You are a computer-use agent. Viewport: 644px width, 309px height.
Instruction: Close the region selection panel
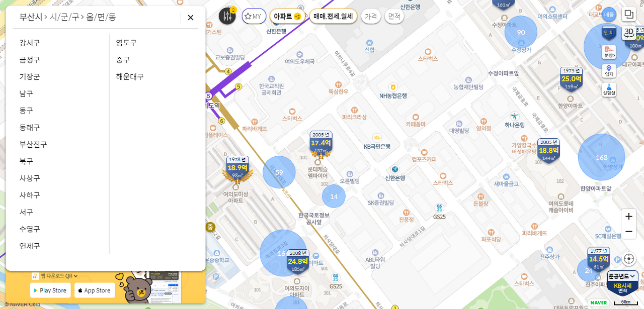[190, 18]
